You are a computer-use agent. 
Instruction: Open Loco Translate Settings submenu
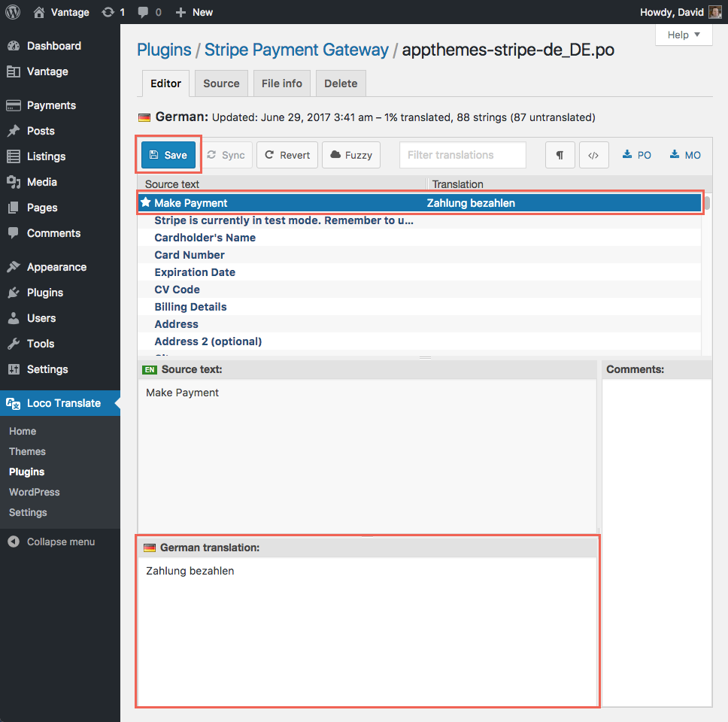pyautogui.click(x=28, y=513)
